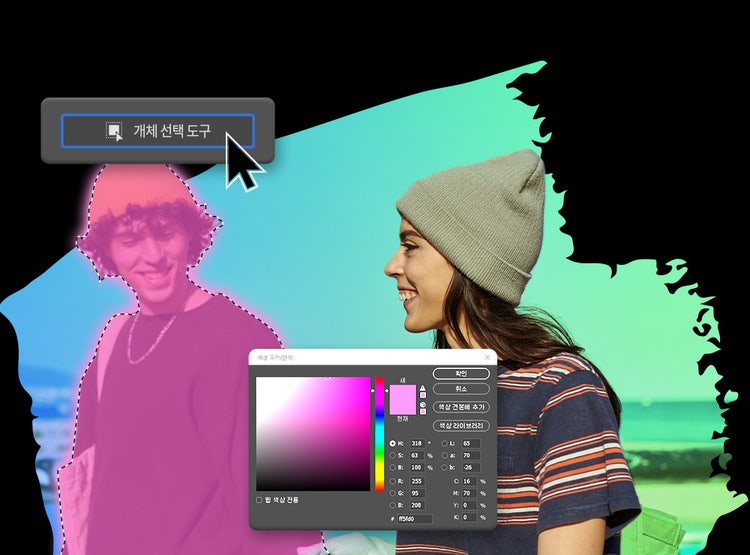
Task: Enable 웹 색상 전용 checkbox
Action: 259,500
